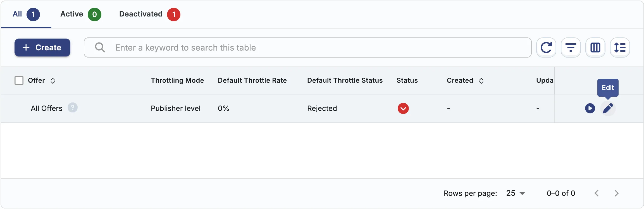Click the refresh table icon
The height and width of the screenshot is (209, 644).
tap(546, 47)
